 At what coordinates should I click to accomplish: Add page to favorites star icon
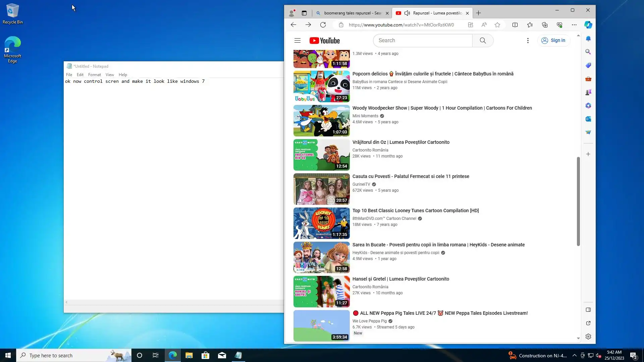point(497,25)
